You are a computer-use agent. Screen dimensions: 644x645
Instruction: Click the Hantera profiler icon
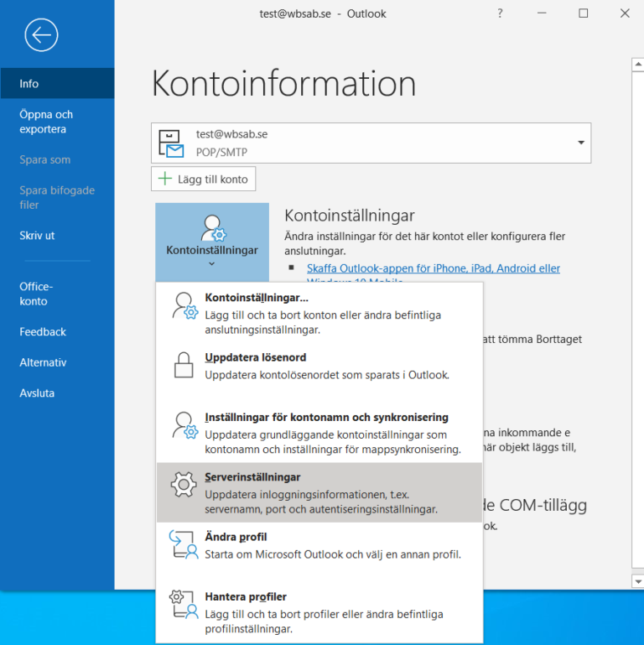(184, 605)
